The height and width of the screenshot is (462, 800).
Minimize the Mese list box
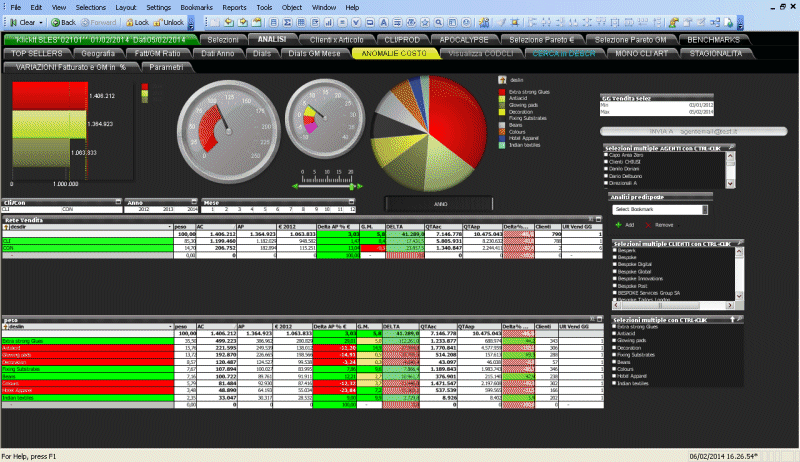pyautogui.click(x=351, y=202)
